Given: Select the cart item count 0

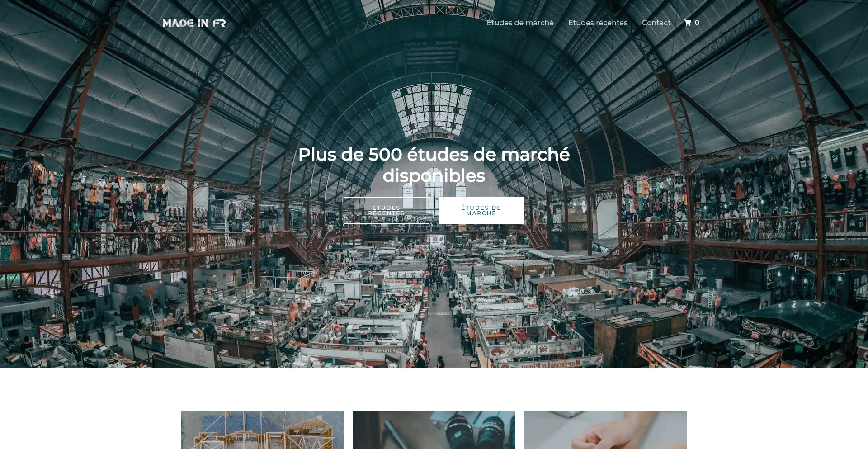Looking at the screenshot, I should (697, 23).
